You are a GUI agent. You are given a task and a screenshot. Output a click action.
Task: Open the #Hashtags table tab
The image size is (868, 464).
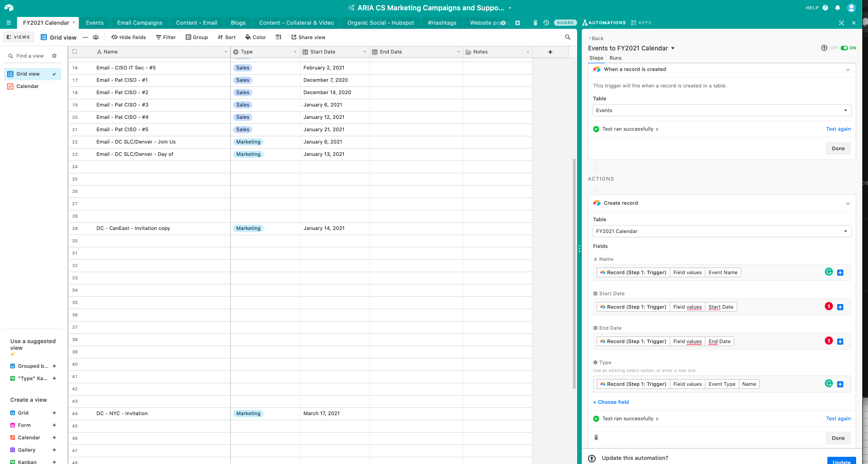coord(442,23)
